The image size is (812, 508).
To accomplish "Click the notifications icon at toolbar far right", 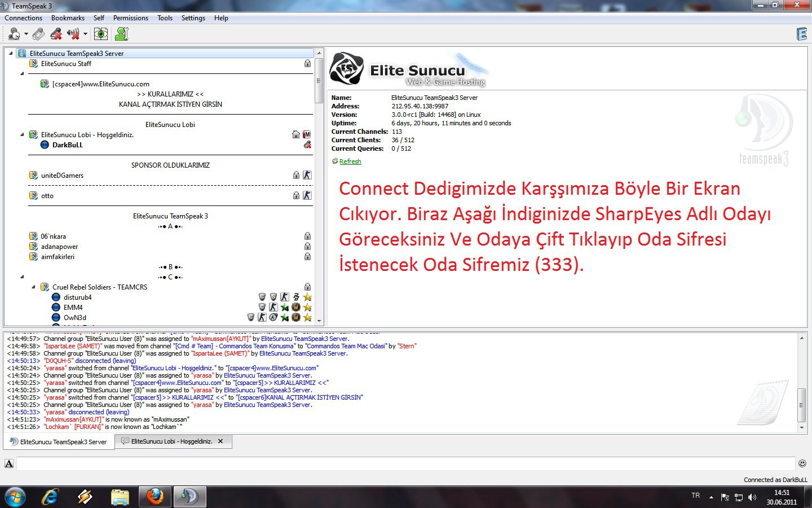I will pyautogui.click(x=802, y=34).
